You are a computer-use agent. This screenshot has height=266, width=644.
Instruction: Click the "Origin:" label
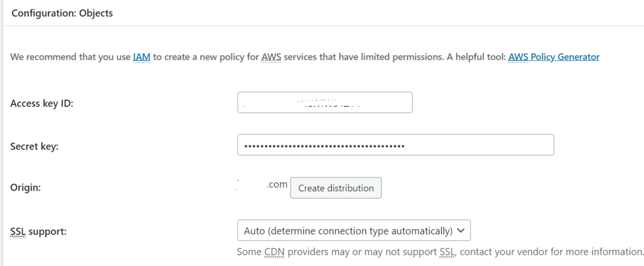[x=27, y=188]
